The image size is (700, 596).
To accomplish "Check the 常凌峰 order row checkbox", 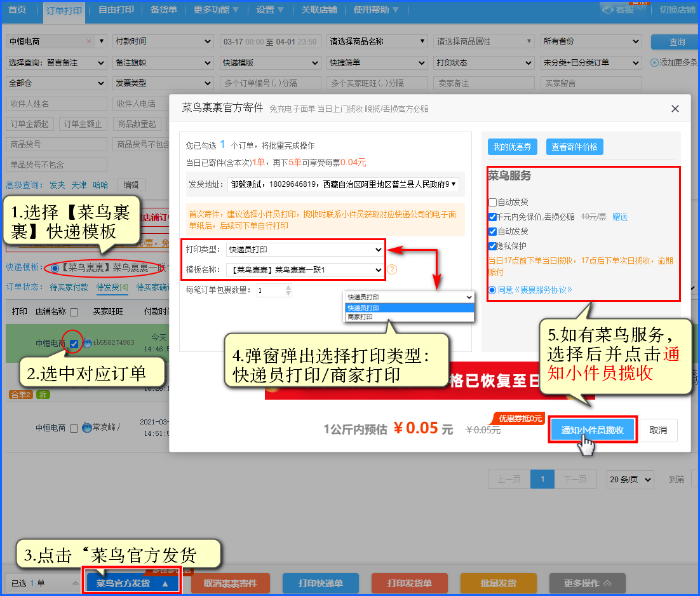I will 74,428.
